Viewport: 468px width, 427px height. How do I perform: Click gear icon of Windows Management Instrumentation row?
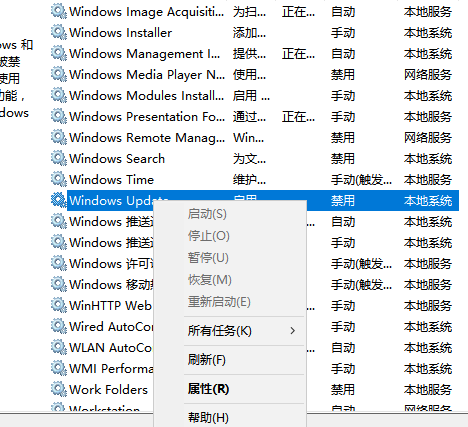[x=59, y=53]
